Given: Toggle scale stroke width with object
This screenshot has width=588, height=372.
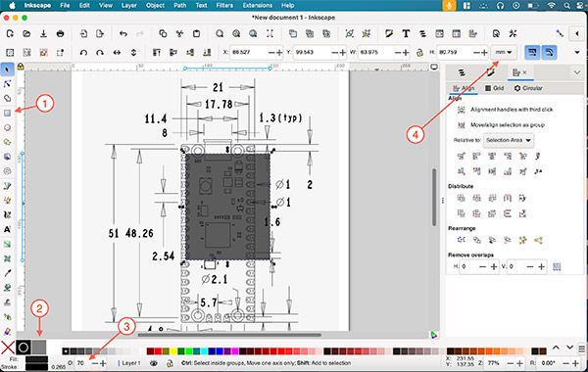Looking at the screenshot, I should (532, 53).
